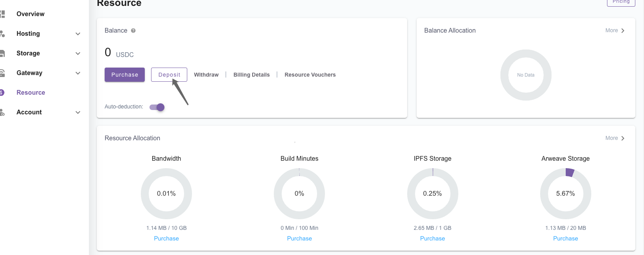Click the 'Resource Allocation' heading
This screenshot has width=644, height=255.
click(132, 138)
